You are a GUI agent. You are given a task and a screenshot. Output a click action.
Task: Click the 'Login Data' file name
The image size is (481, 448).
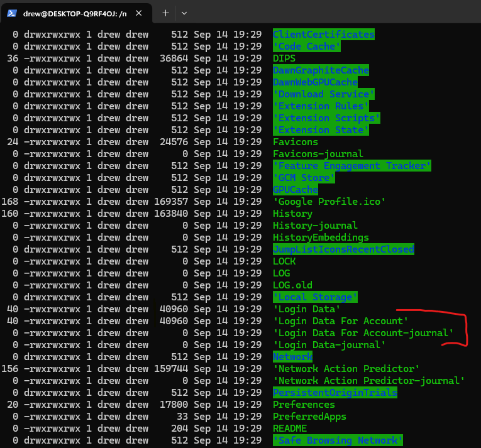point(307,309)
